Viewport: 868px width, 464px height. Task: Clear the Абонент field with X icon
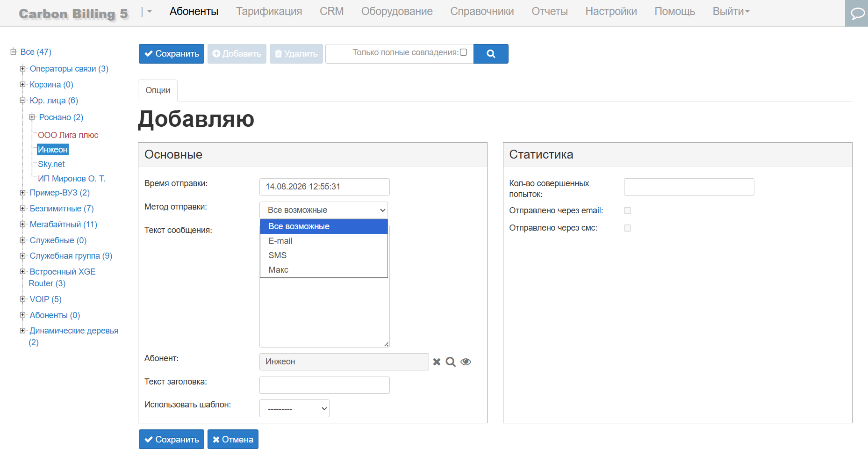437,362
